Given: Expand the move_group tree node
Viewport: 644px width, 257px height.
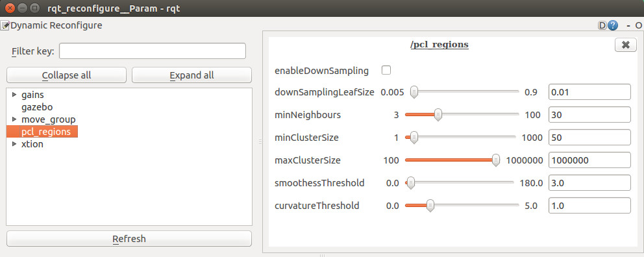Looking at the screenshot, I should pyautogui.click(x=15, y=119).
